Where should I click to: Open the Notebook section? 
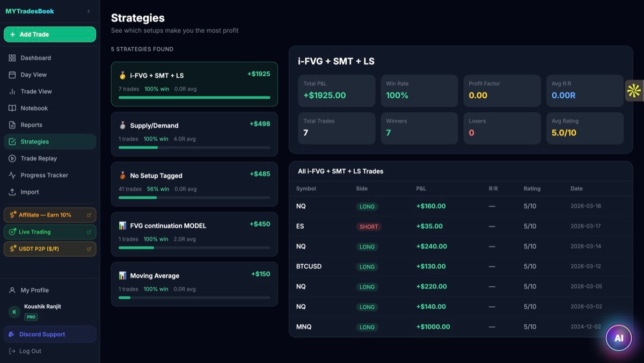pyautogui.click(x=34, y=108)
